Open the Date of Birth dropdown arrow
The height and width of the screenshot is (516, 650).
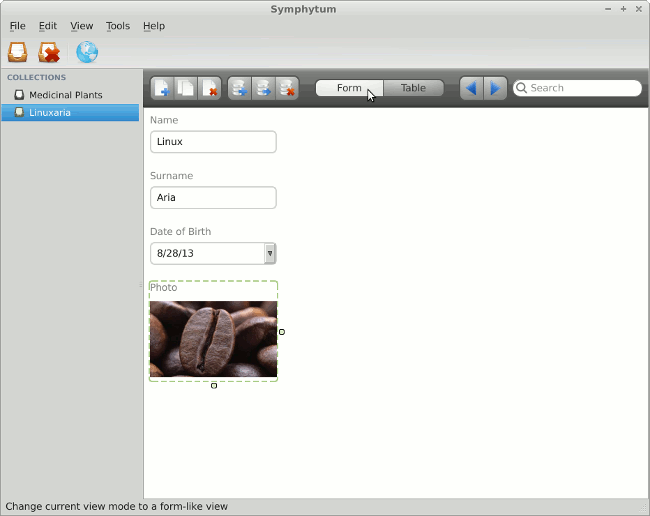pos(270,253)
